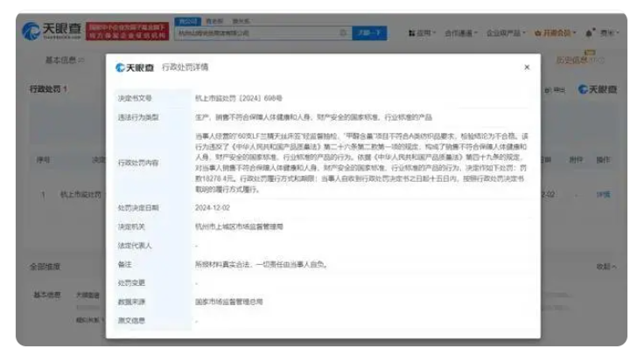Image resolution: width=644 pixels, height=362 pixels.
Task: Click the data source value 国家市场监督管理总局
Action: (x=228, y=302)
